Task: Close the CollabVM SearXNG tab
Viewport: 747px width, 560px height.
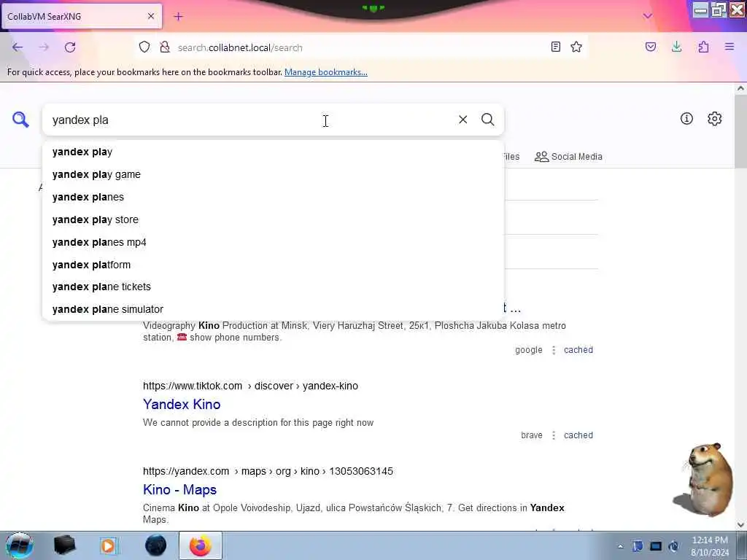Action: pos(151,16)
